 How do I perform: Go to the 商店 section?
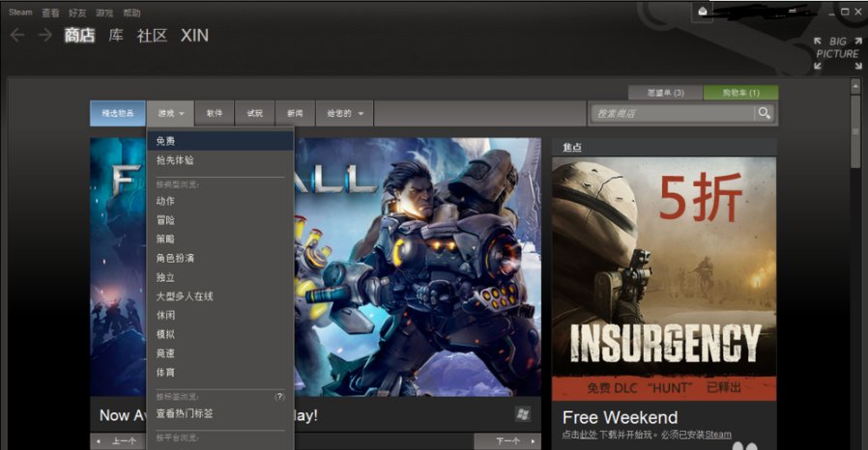pos(79,36)
